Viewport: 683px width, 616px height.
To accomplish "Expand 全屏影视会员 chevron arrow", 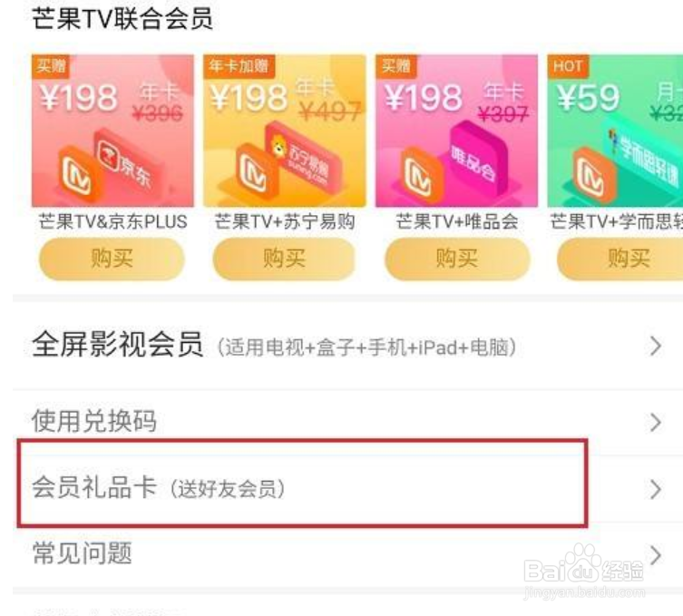I will (655, 347).
